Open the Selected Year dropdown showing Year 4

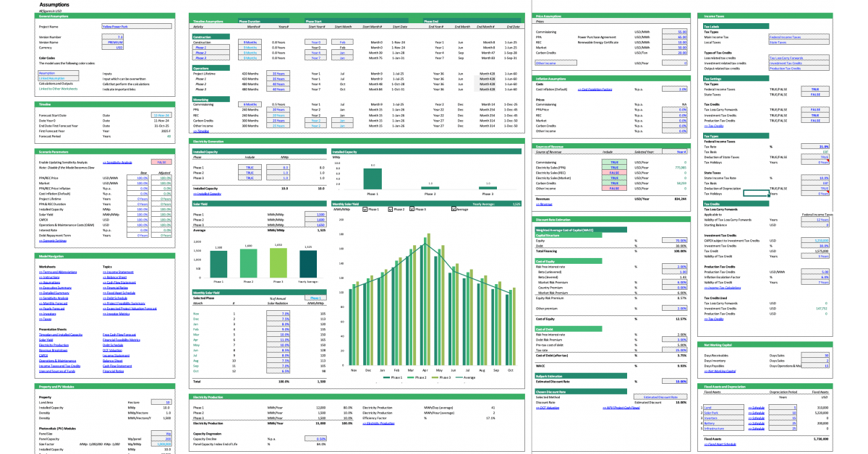click(x=677, y=153)
